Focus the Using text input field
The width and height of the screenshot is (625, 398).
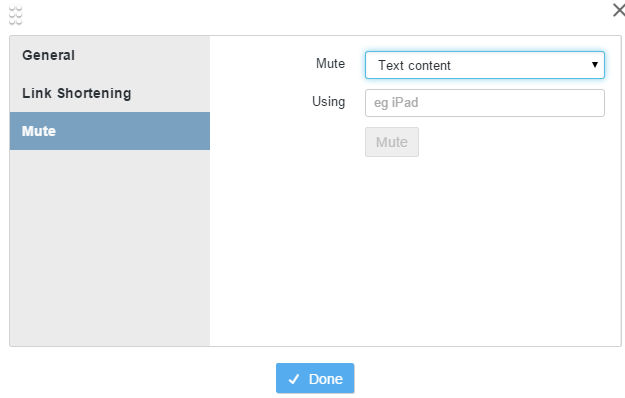pyautogui.click(x=485, y=103)
